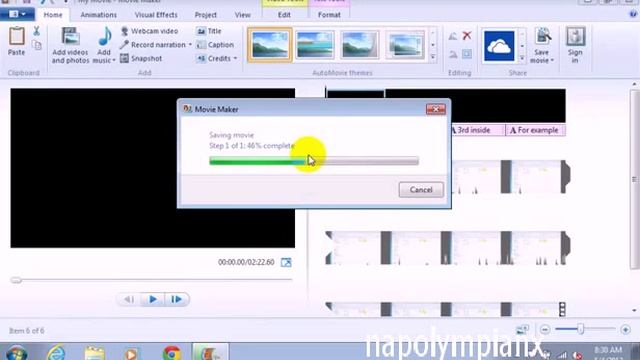The image size is (640, 360).
Task: Click the Copy icon below Cut
Action: (x=37, y=45)
